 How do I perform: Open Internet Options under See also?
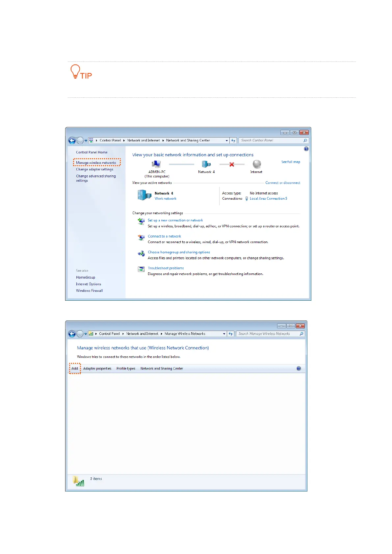click(x=88, y=284)
